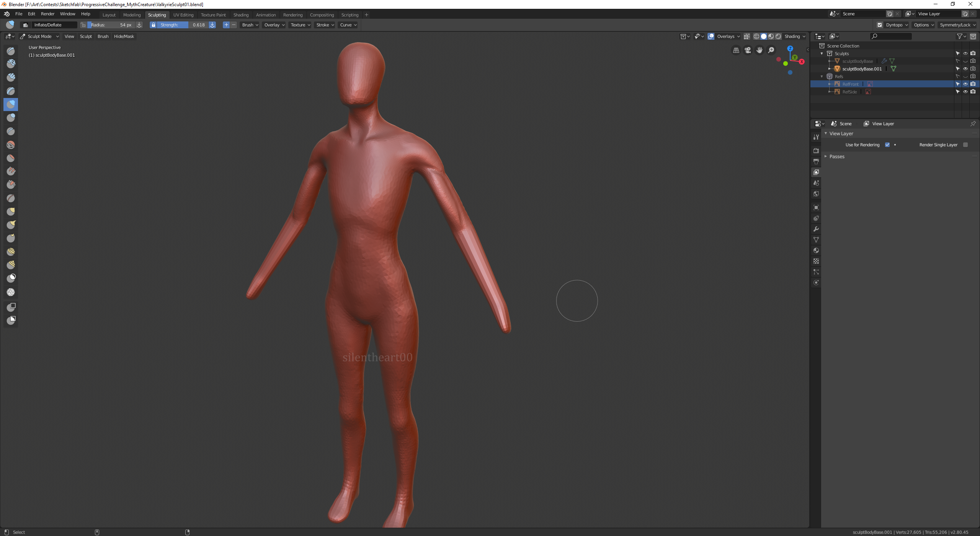Click the outliner search field
The width and height of the screenshot is (980, 536).
891,36
